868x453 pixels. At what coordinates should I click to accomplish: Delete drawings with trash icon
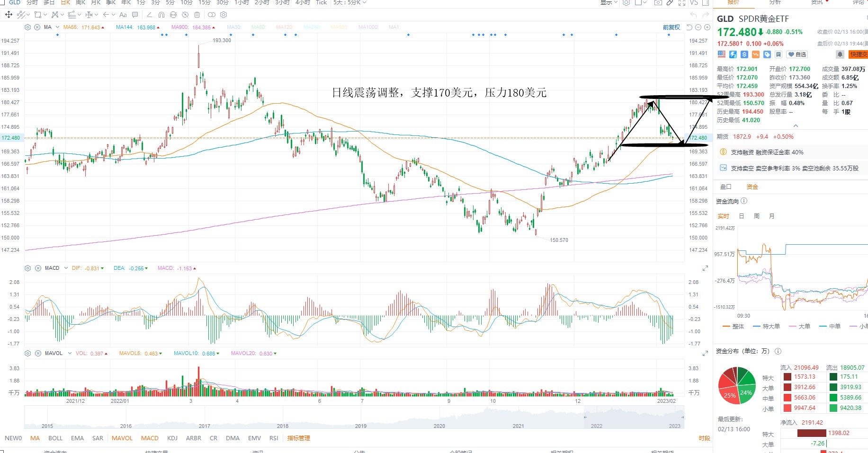click(197, 15)
